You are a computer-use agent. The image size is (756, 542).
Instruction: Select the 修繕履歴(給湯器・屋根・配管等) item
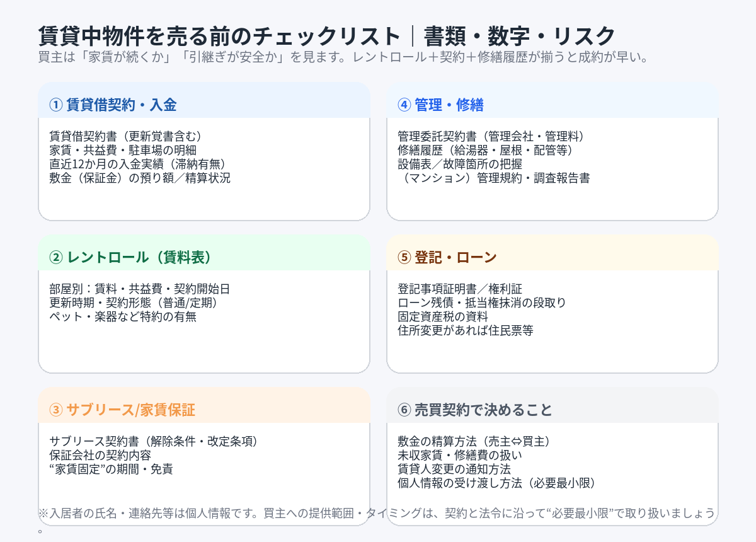coord(485,151)
